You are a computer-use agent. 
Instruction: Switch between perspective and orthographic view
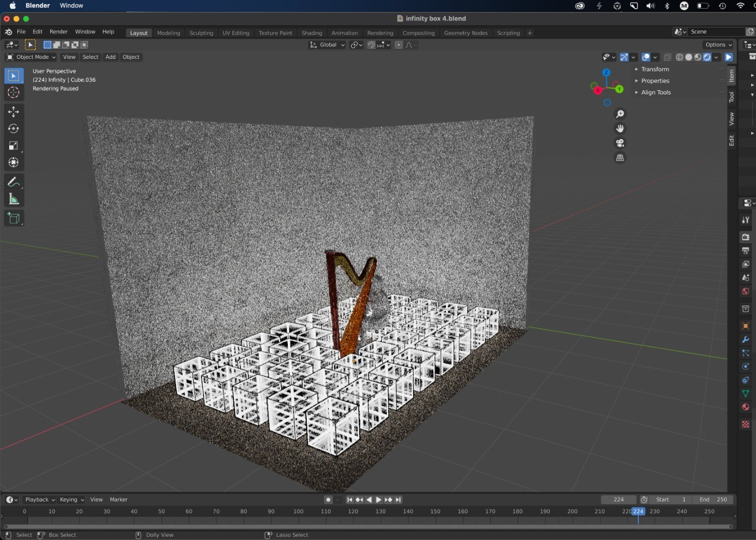pyautogui.click(x=620, y=158)
